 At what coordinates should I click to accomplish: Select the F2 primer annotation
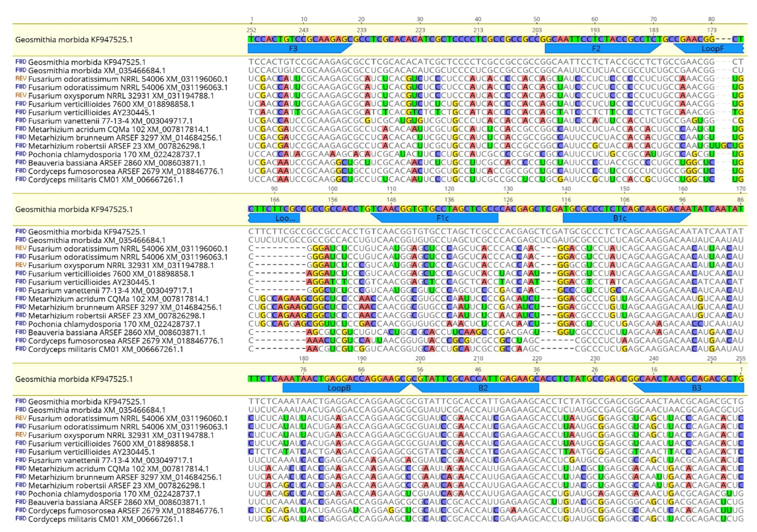pyautogui.click(x=596, y=49)
